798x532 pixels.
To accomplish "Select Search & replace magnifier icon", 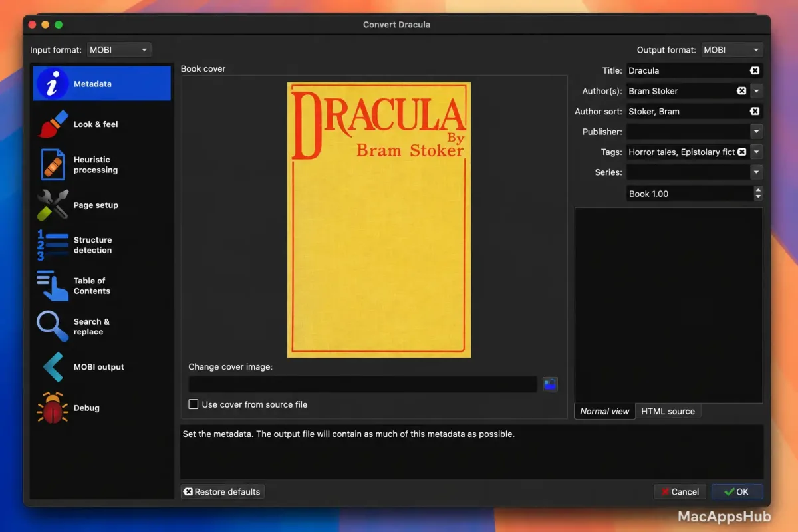I will click(53, 327).
